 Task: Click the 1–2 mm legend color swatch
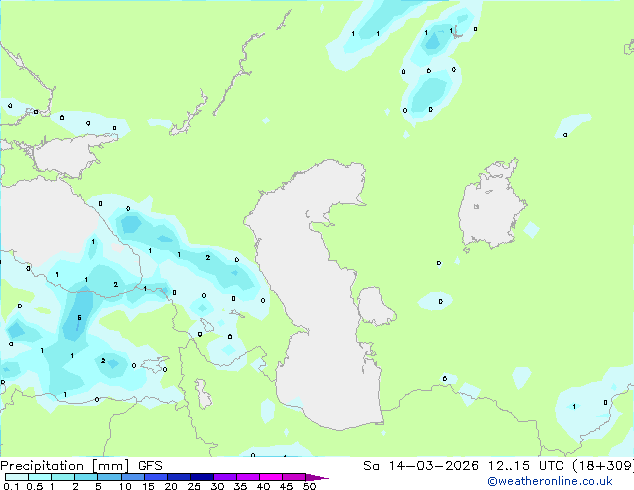click(63, 477)
